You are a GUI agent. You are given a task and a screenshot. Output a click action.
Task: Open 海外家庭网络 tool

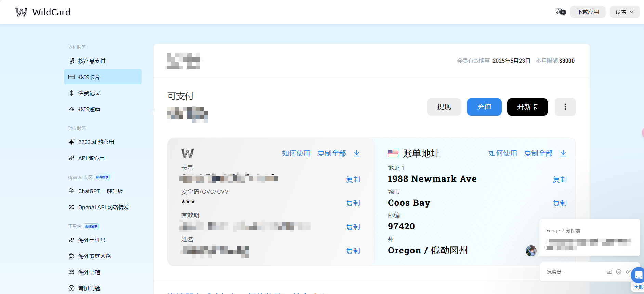pos(103,256)
